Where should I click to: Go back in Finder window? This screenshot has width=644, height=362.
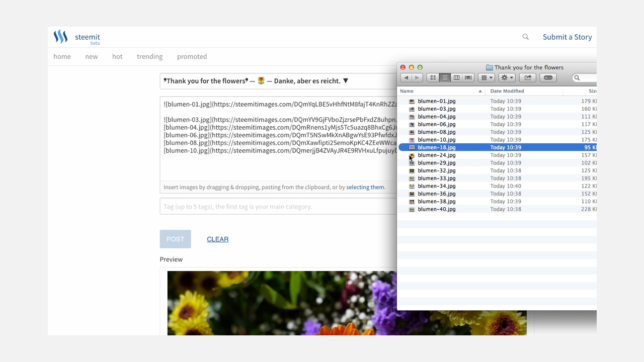coord(406,78)
